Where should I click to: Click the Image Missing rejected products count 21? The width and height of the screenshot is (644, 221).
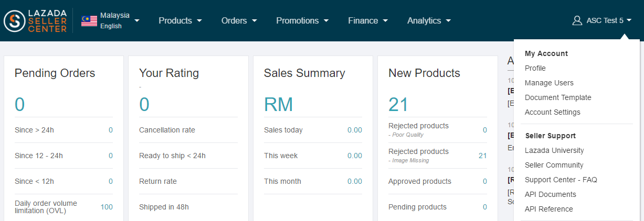[x=482, y=156]
